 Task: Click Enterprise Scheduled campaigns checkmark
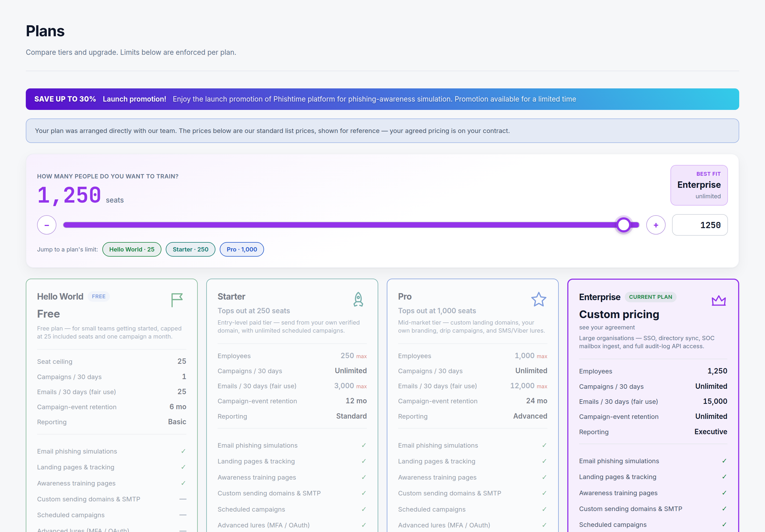click(724, 525)
